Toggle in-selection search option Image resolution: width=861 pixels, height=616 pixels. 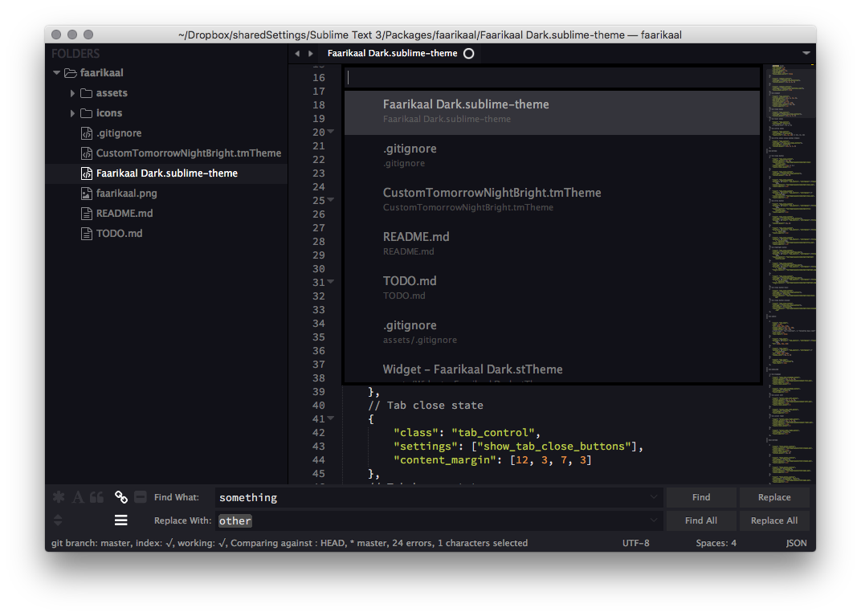click(141, 497)
